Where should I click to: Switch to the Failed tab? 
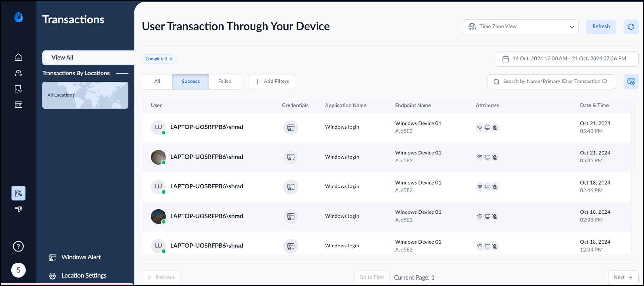(x=225, y=82)
